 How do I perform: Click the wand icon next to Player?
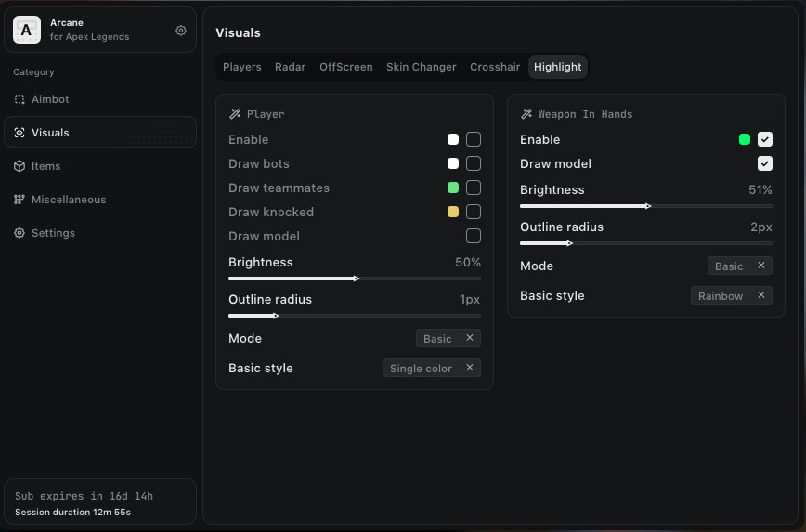(x=235, y=114)
